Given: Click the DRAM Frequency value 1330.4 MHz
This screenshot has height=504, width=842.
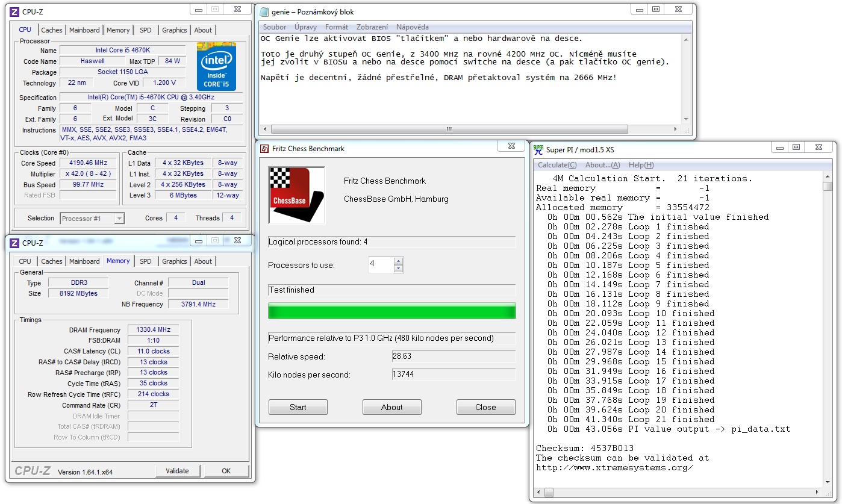Looking at the screenshot, I should (154, 330).
